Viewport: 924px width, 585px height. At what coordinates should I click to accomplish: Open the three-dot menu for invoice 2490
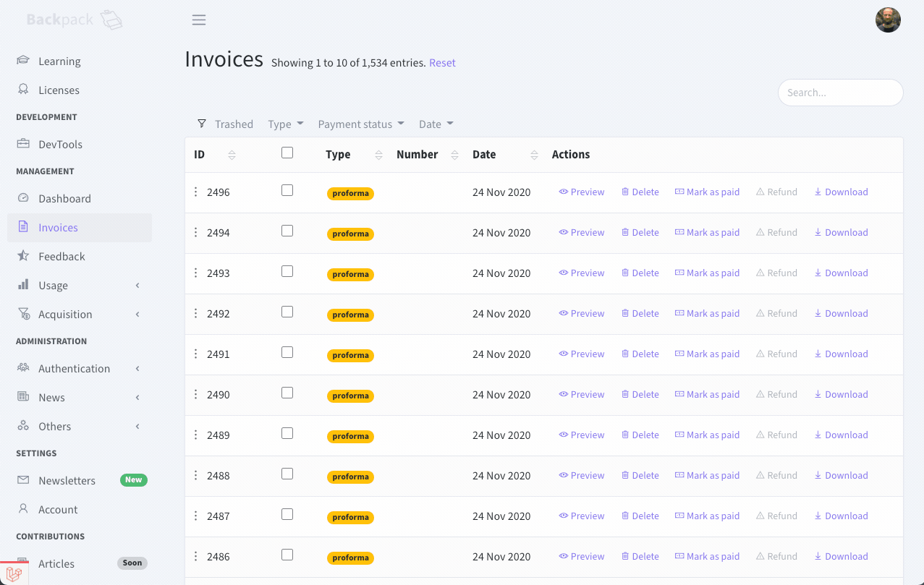195,395
